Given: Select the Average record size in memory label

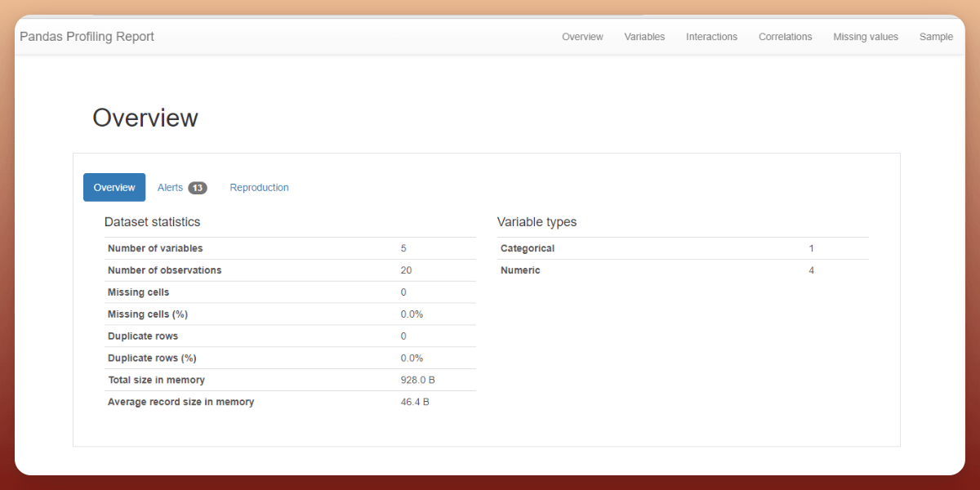Looking at the screenshot, I should click(180, 402).
